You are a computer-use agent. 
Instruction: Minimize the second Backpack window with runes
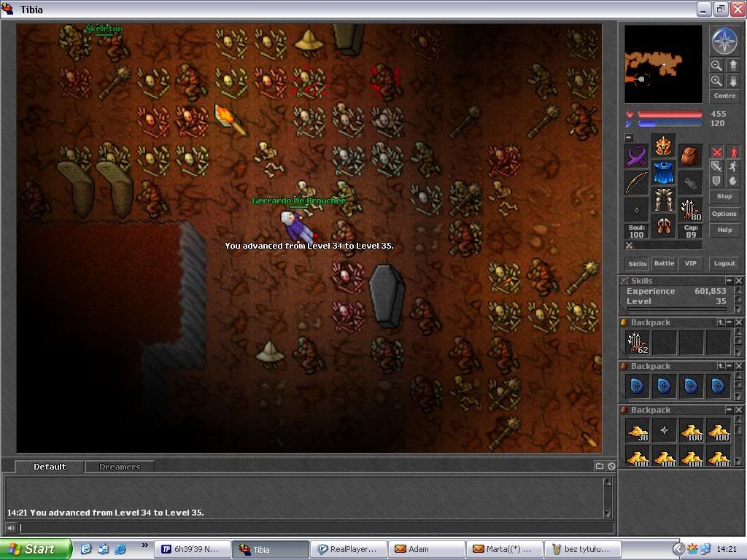tap(729, 366)
